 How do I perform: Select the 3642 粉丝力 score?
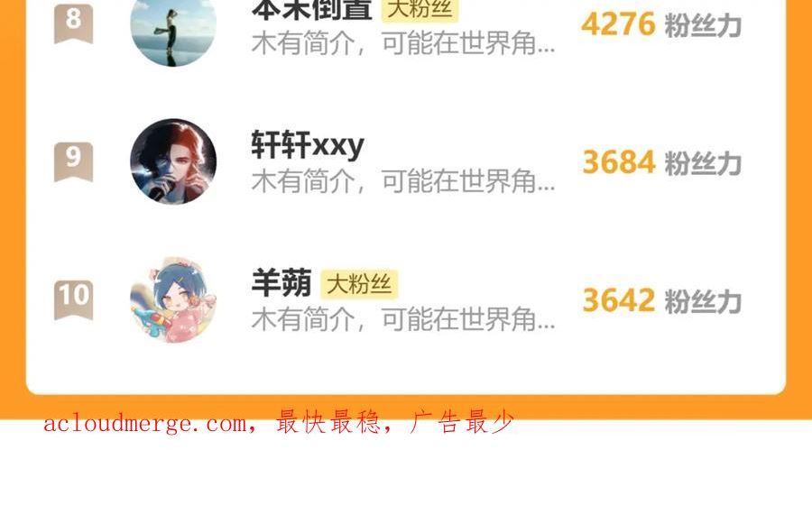point(662,300)
